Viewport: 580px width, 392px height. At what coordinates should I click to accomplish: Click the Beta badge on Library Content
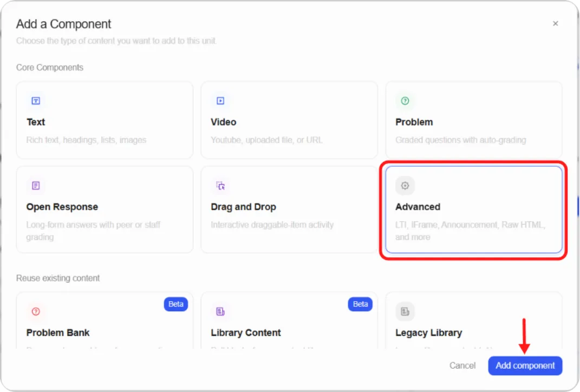click(360, 304)
